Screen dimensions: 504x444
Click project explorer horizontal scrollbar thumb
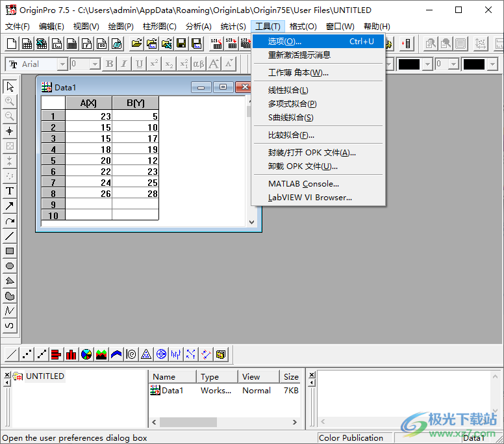click(188, 422)
